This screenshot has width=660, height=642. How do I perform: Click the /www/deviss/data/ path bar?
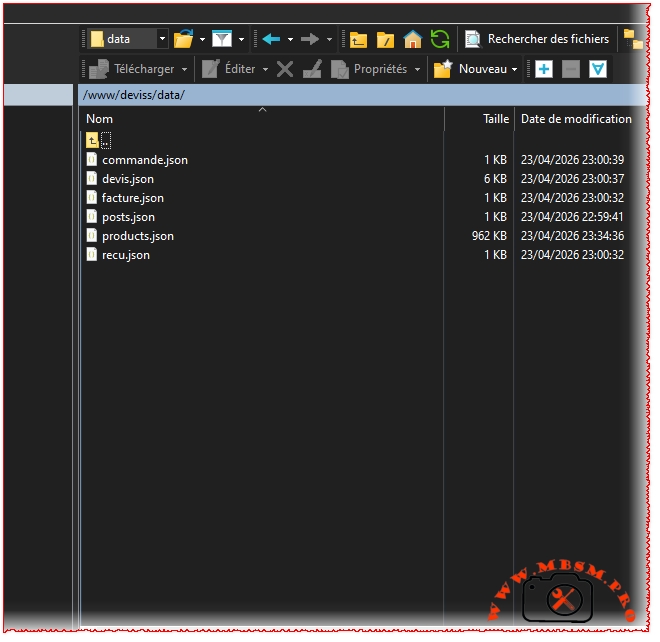[362, 95]
